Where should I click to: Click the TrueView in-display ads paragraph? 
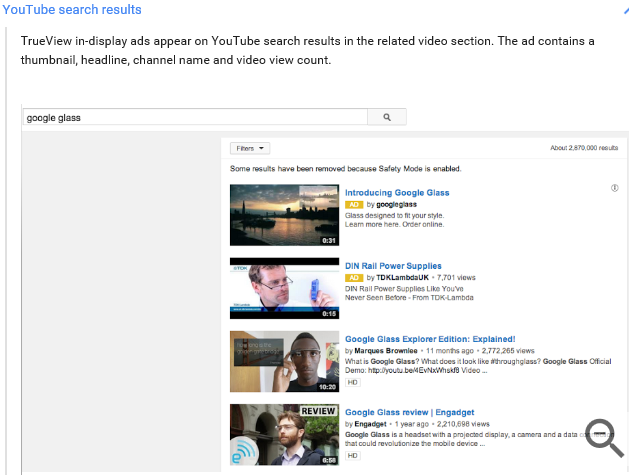[307, 51]
